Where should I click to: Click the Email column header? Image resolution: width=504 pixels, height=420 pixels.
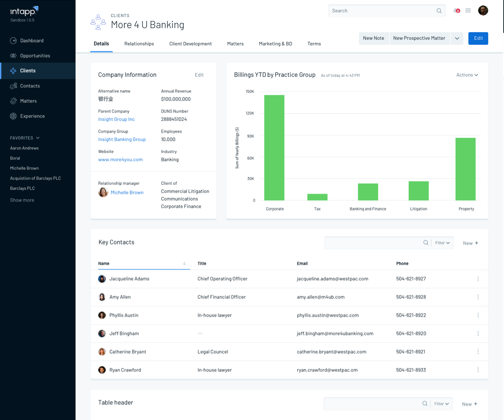coord(302,264)
